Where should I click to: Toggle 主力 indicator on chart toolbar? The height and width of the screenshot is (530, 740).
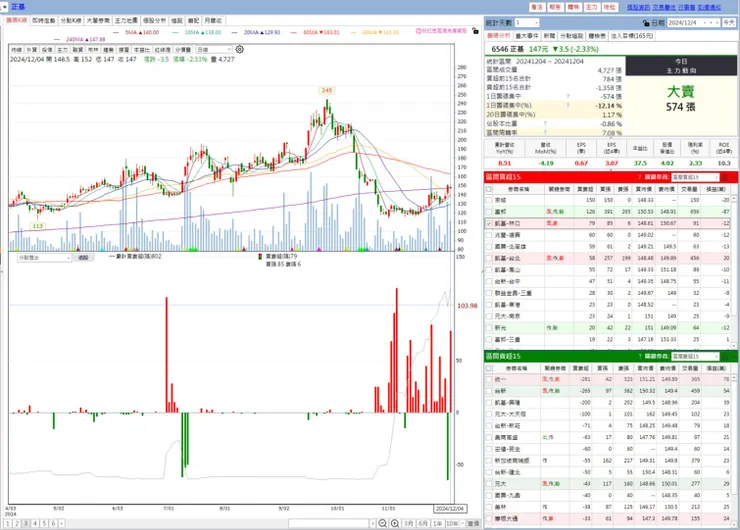(62, 50)
